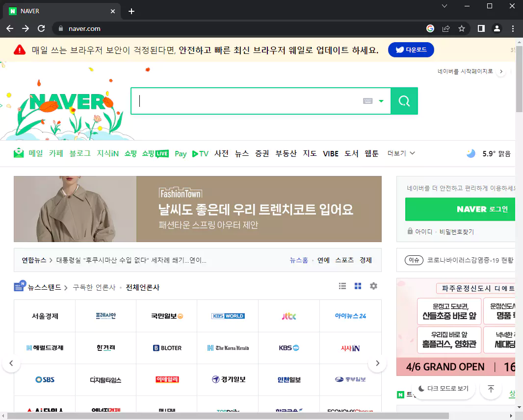Screen dimensions: 523x420
Task: Open the 연예 news link
Action: (x=323, y=260)
